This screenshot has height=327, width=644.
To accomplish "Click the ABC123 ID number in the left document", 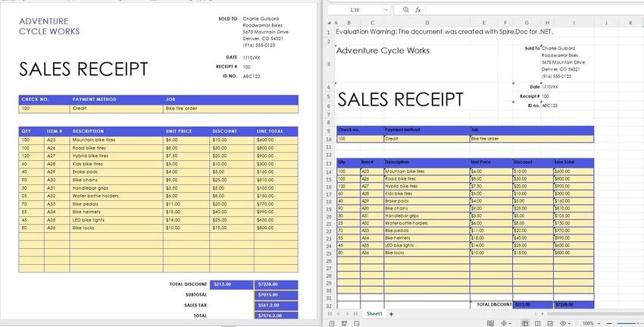I will tap(252, 76).
